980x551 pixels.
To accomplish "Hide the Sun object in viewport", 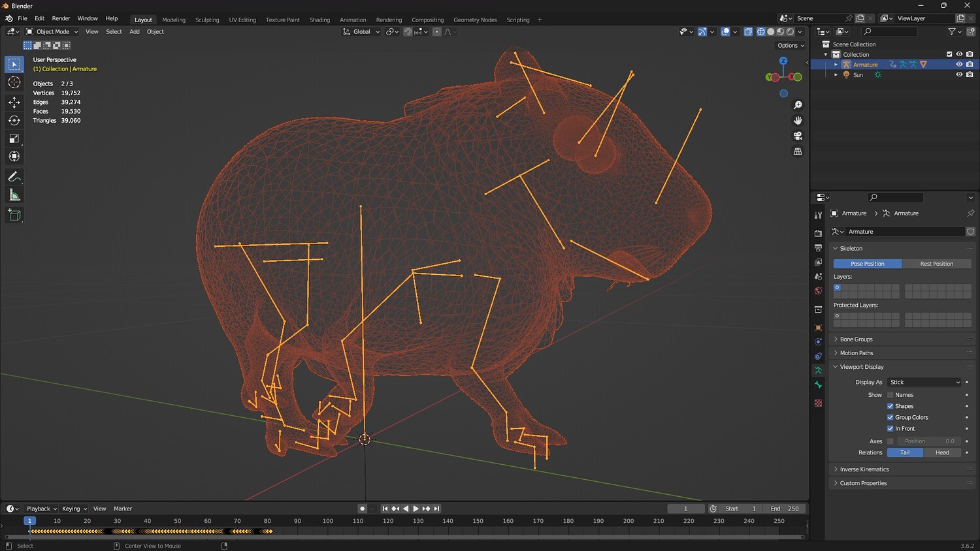I will click(x=959, y=74).
